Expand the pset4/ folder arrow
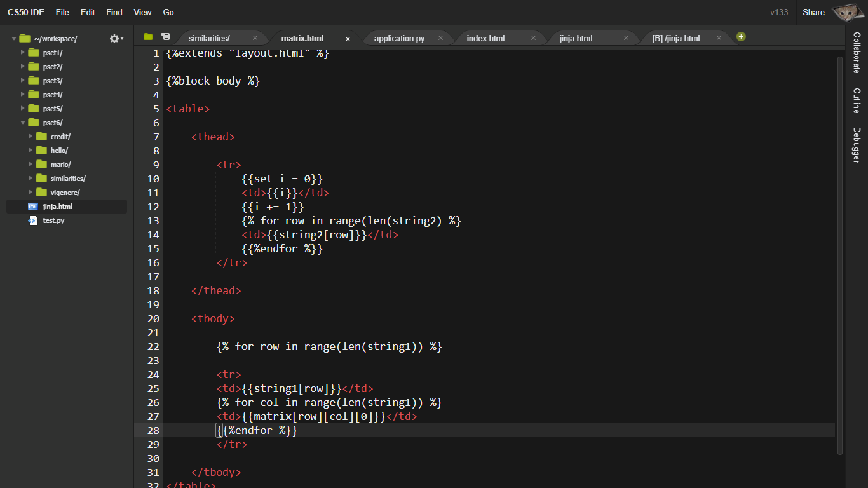This screenshot has height=488, width=868. [x=23, y=95]
